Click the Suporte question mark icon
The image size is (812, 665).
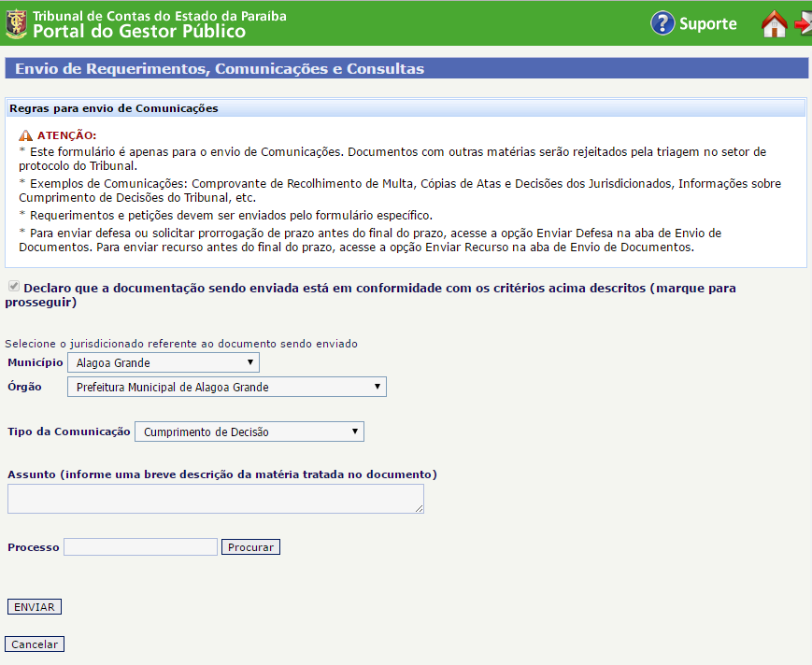click(662, 23)
